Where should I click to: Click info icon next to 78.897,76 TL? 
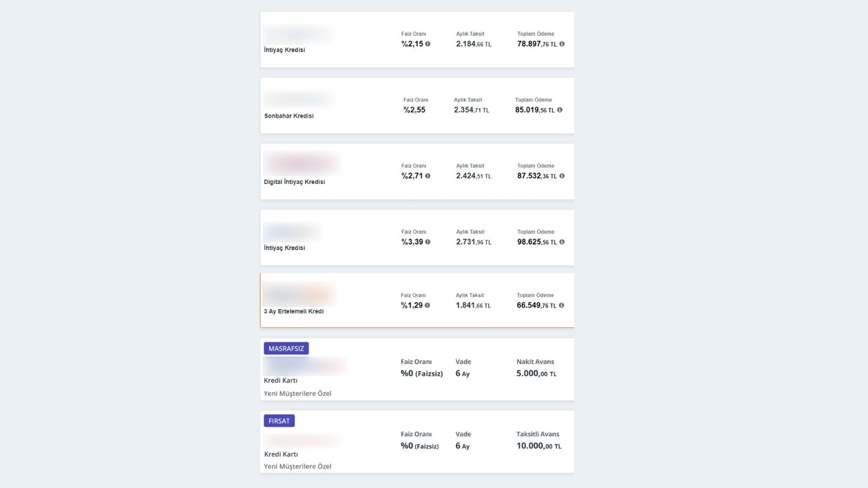(x=562, y=44)
